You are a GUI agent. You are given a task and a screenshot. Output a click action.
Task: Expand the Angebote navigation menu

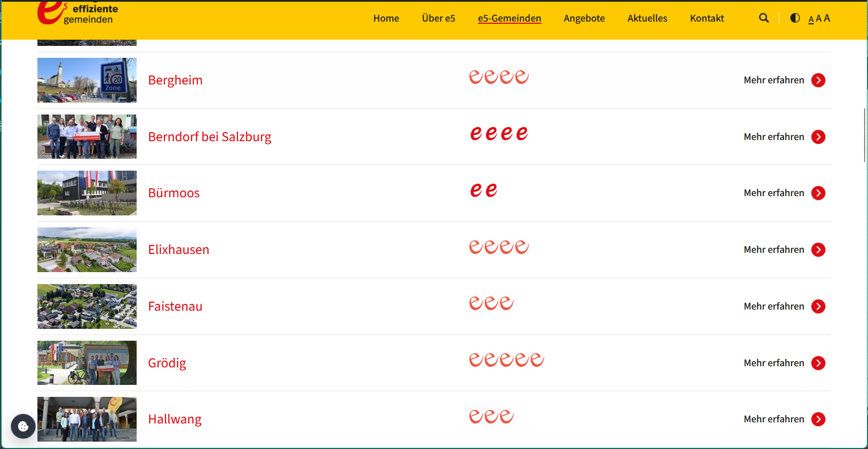tap(584, 18)
